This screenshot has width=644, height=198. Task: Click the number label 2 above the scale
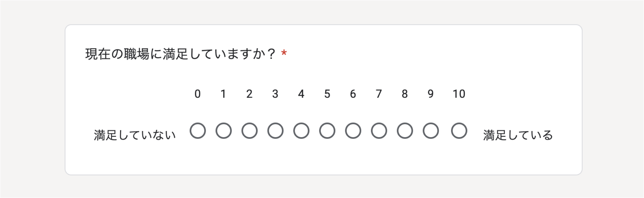tap(249, 94)
